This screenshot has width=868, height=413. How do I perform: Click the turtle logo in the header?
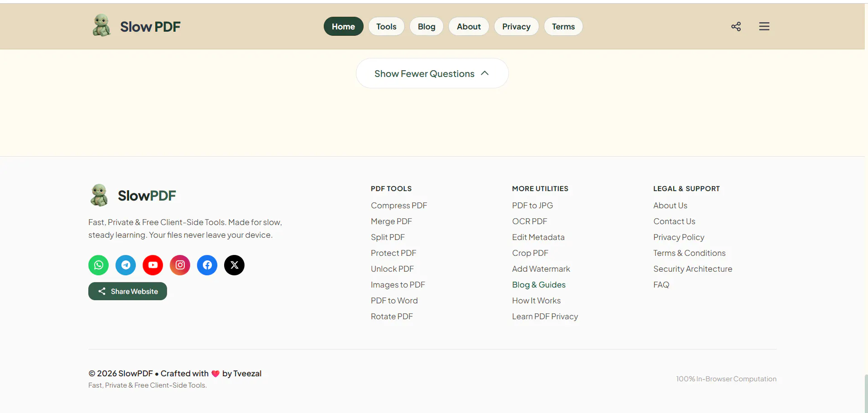[x=101, y=25]
